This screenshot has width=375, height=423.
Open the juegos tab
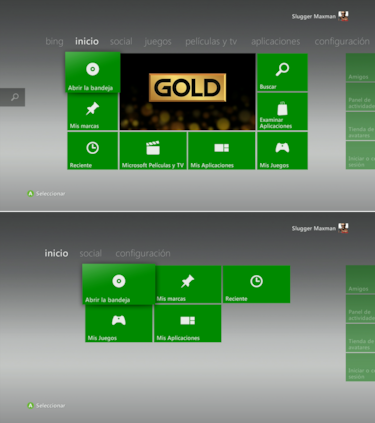158,42
